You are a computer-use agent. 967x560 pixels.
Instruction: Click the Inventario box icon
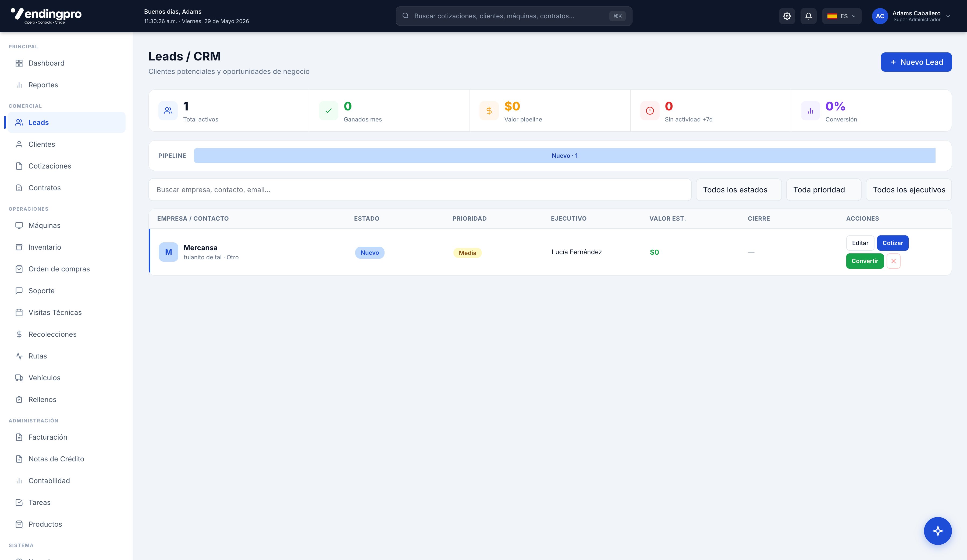pyautogui.click(x=19, y=247)
